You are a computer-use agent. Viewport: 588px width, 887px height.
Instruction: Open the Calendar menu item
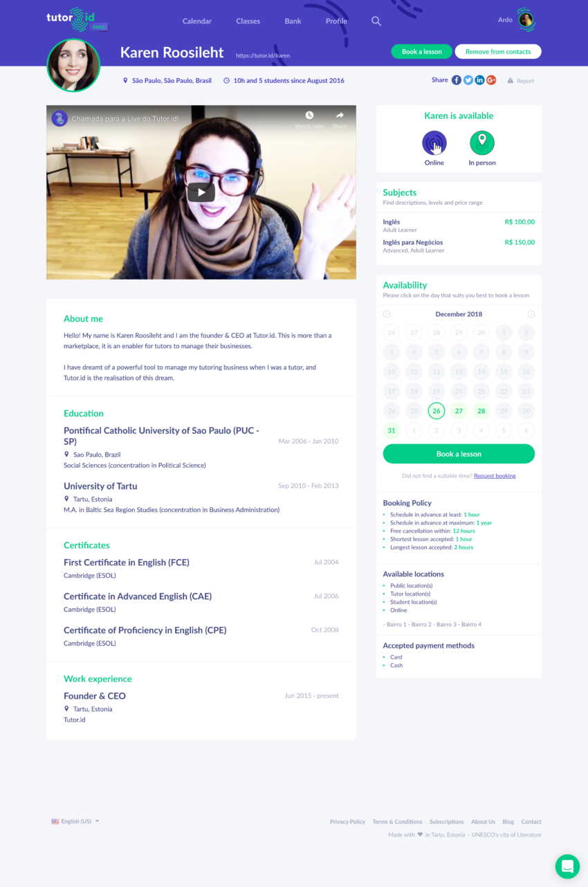click(197, 21)
